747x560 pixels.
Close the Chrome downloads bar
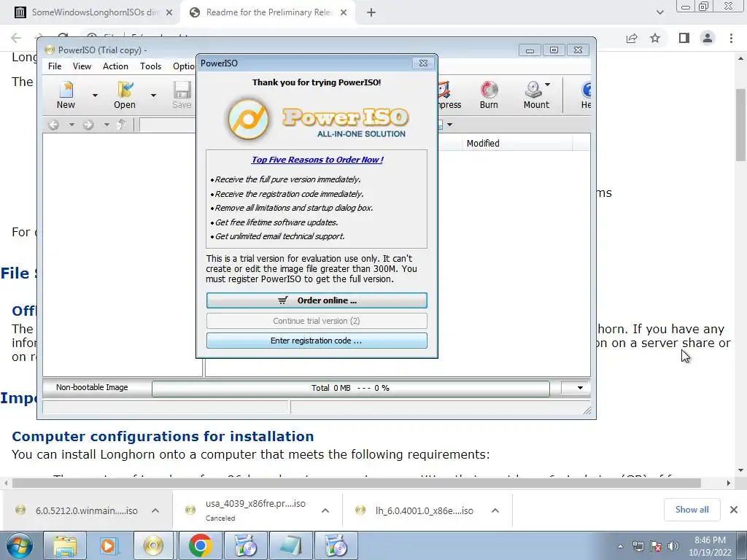click(734, 510)
